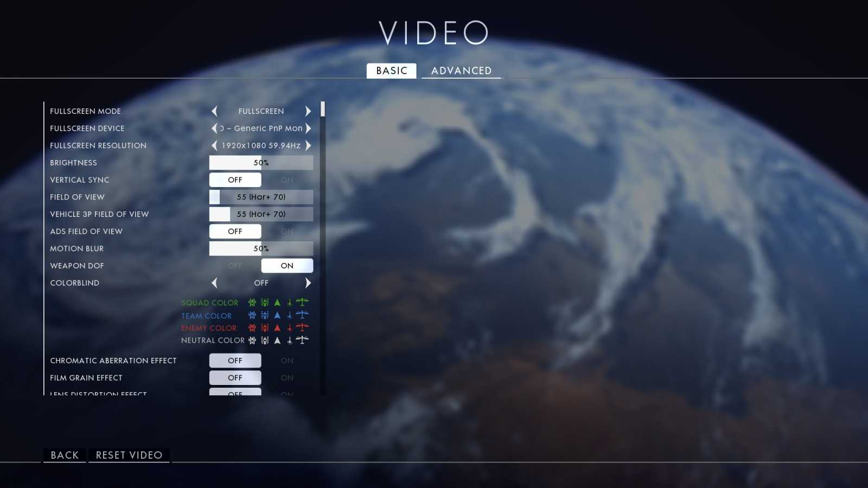Select ON for Weapon DOF
868x488 pixels.
click(287, 266)
